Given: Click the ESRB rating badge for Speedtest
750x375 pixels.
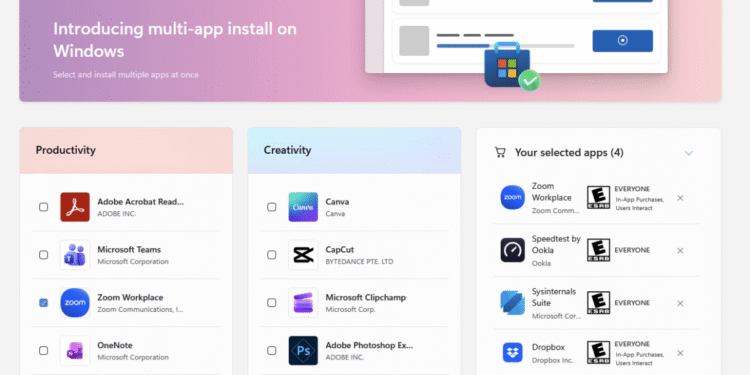Looking at the screenshot, I should tap(598, 250).
